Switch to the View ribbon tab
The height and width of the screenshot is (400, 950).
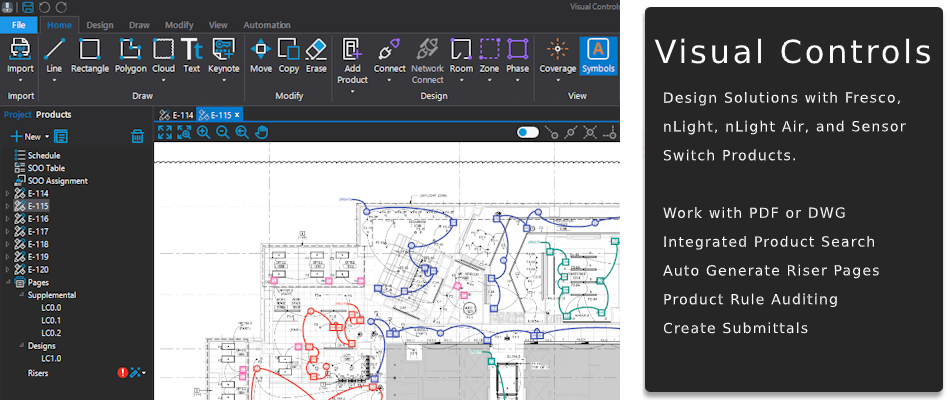point(218,25)
